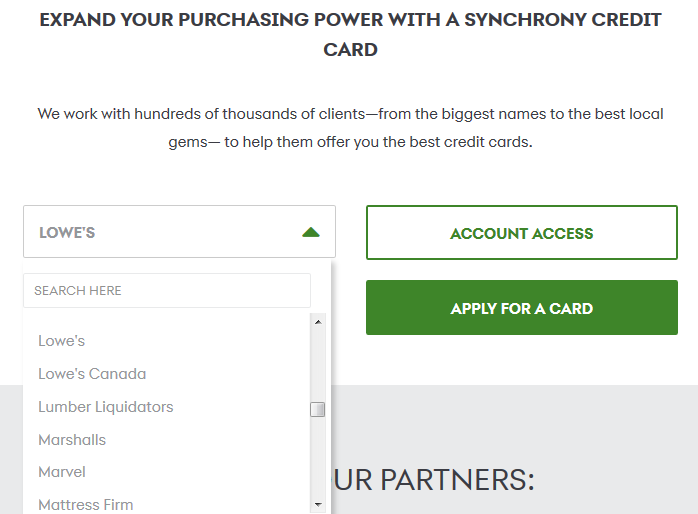Click into the Search Here field
Screen dimensions: 698x514
(167, 290)
